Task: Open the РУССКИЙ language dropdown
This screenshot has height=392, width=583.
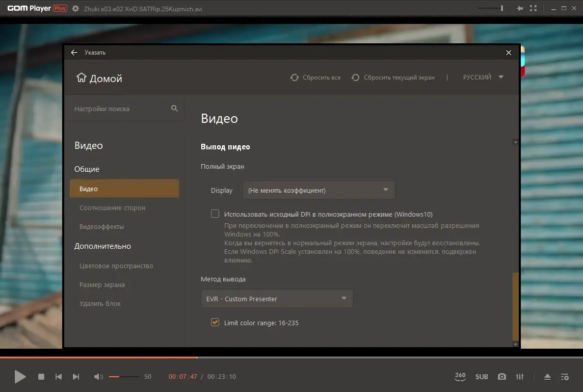Action: (x=483, y=77)
